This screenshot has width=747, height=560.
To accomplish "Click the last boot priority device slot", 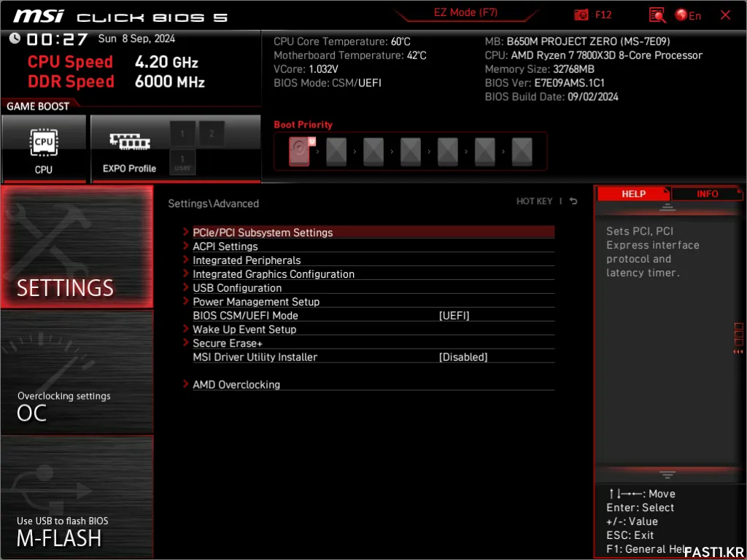I will (522, 152).
